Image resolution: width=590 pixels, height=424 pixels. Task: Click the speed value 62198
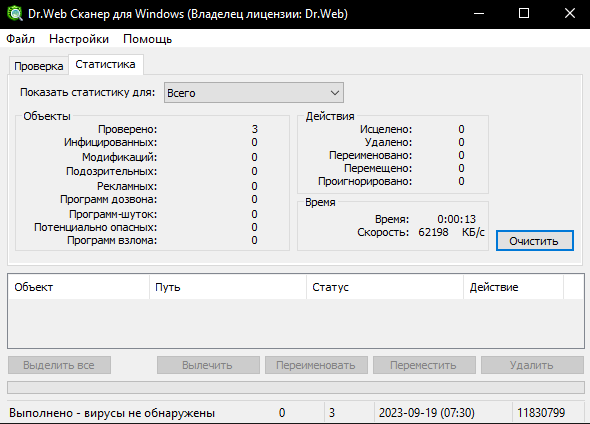click(433, 232)
